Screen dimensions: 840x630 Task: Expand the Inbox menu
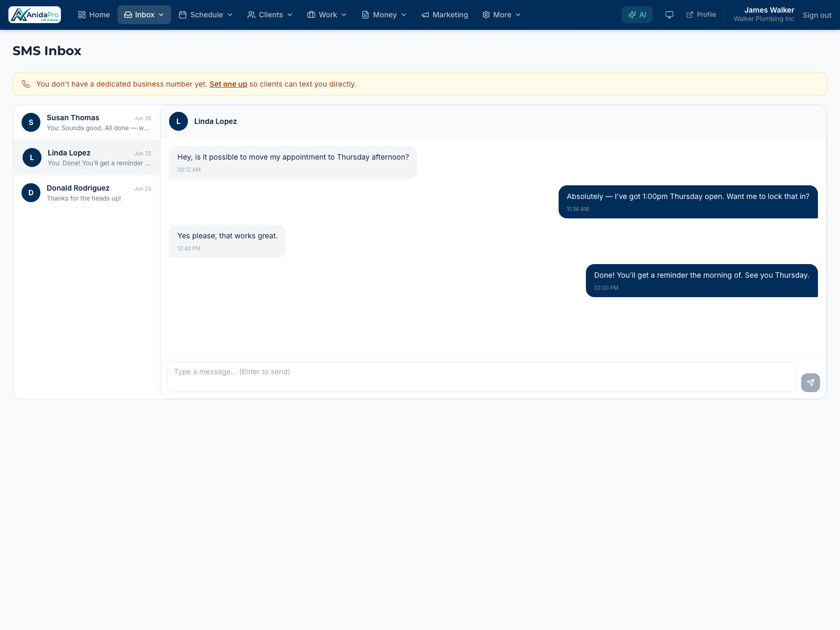point(144,15)
